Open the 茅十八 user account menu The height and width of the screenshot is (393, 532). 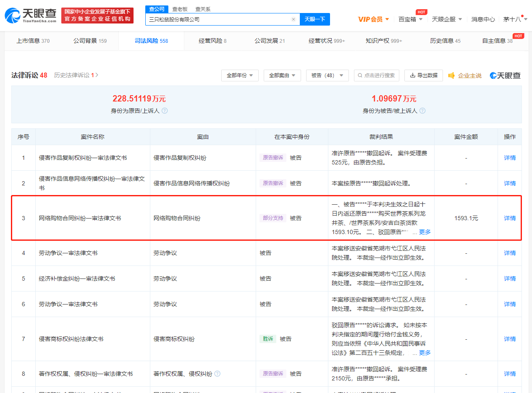[515, 19]
